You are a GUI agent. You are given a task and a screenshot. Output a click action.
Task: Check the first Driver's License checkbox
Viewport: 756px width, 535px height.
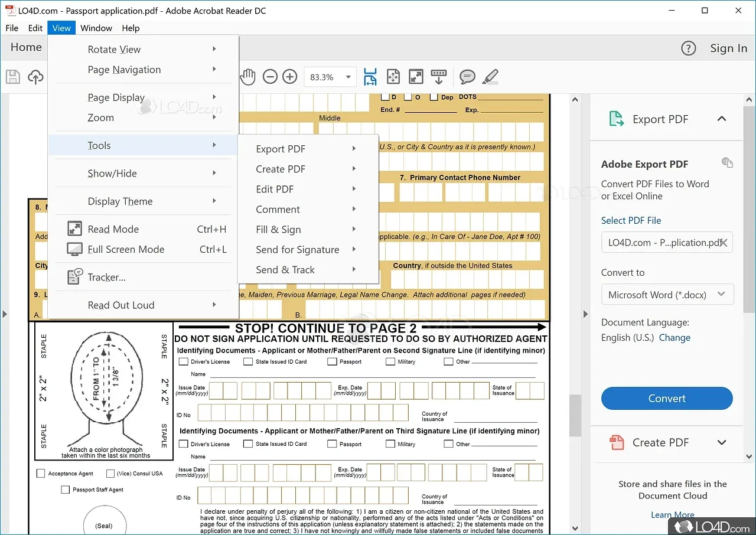coord(184,361)
